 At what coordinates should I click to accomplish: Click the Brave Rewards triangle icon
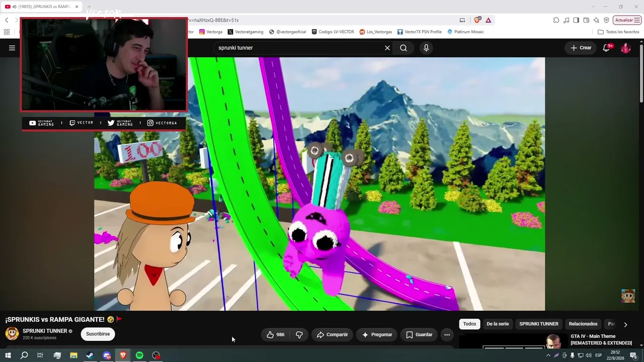pyautogui.click(x=488, y=20)
